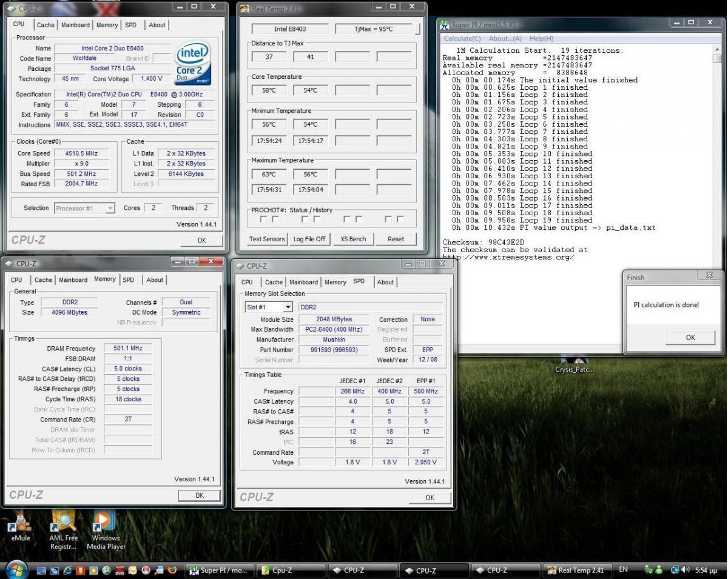Launch Firefox from quick launch
The image size is (728, 579).
point(172,571)
